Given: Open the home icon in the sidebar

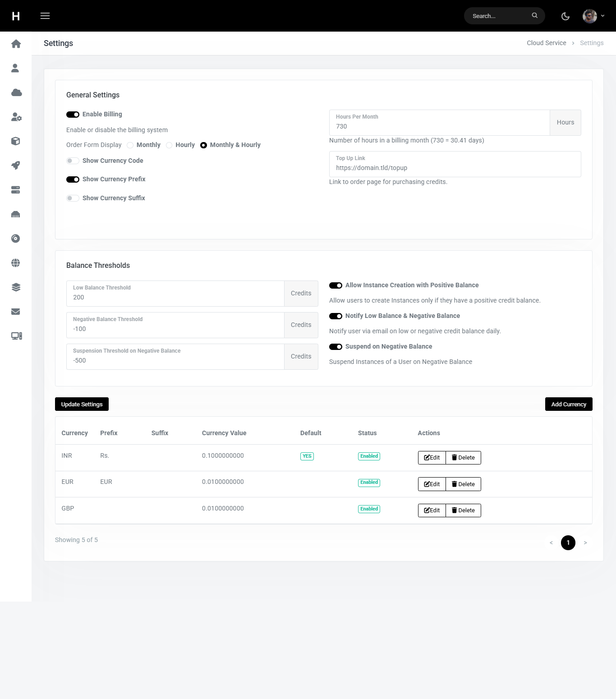Looking at the screenshot, I should [16, 44].
